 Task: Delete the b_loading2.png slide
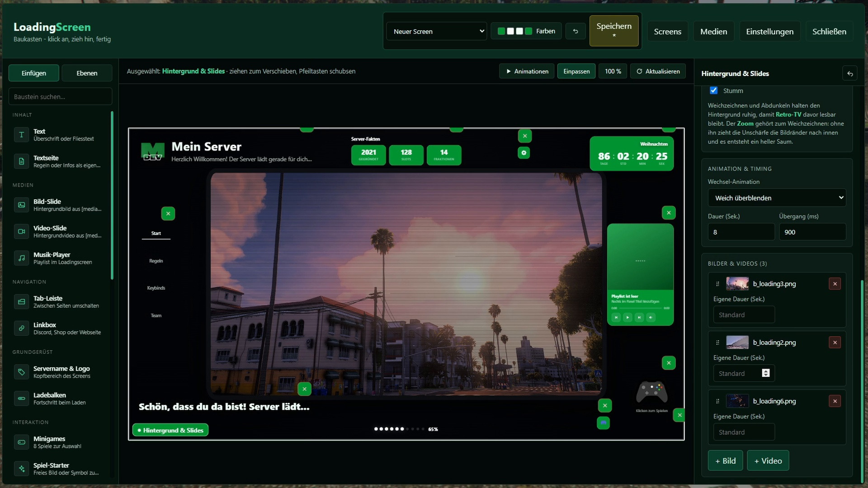835,343
